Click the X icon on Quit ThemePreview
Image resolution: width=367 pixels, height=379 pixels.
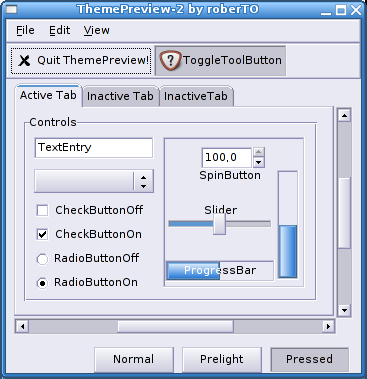pyautogui.click(x=24, y=61)
